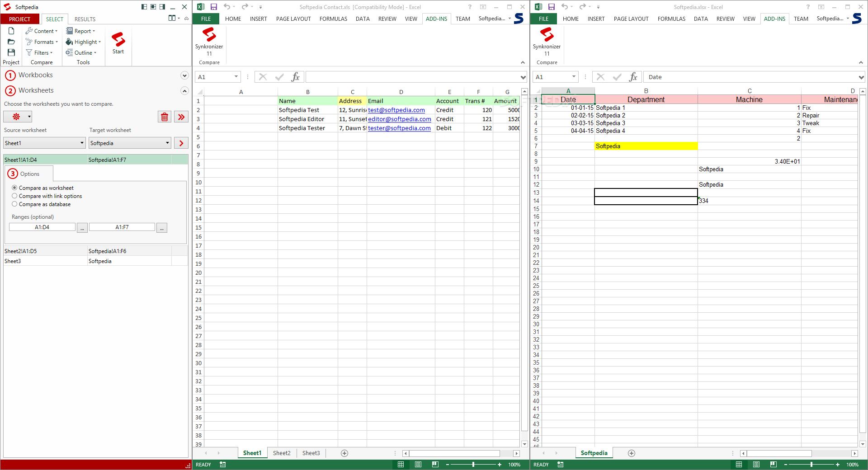This screenshot has height=470, width=868.
Task: Switch Softpedia.xlsx to Page Layout view
Action: 756,465
